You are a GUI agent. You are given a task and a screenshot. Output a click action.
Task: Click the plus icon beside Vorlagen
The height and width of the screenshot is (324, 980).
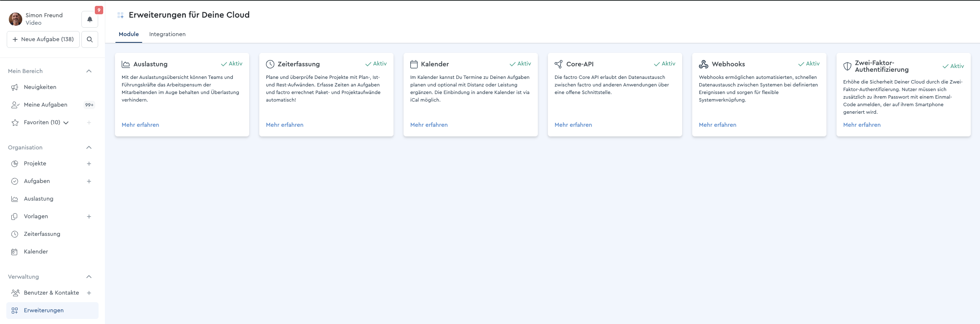coord(89,217)
